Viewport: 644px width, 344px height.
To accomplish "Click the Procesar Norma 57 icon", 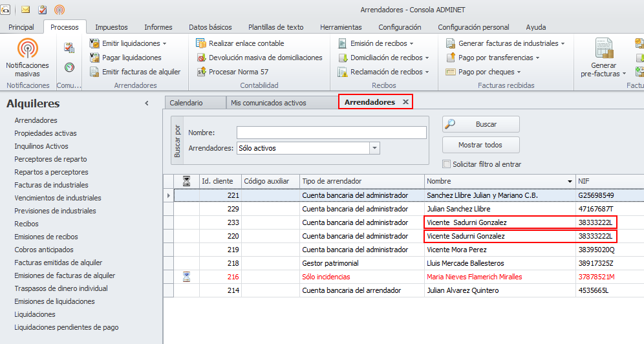I will coord(201,72).
